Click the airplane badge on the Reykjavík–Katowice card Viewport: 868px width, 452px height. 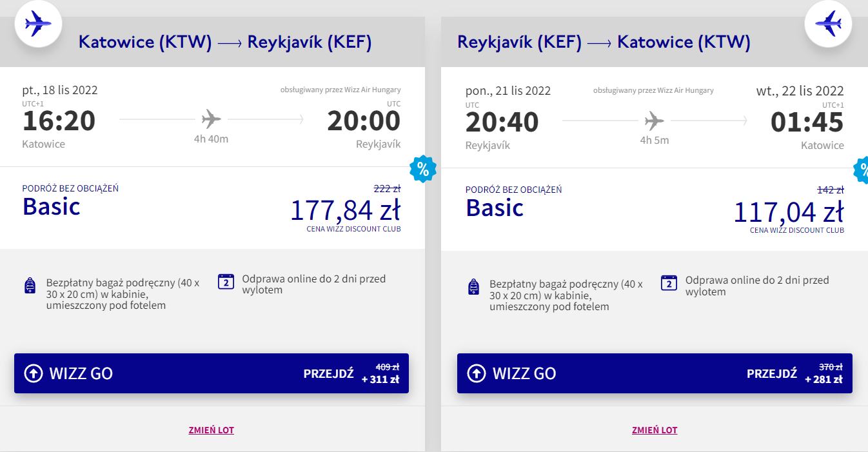tap(829, 25)
